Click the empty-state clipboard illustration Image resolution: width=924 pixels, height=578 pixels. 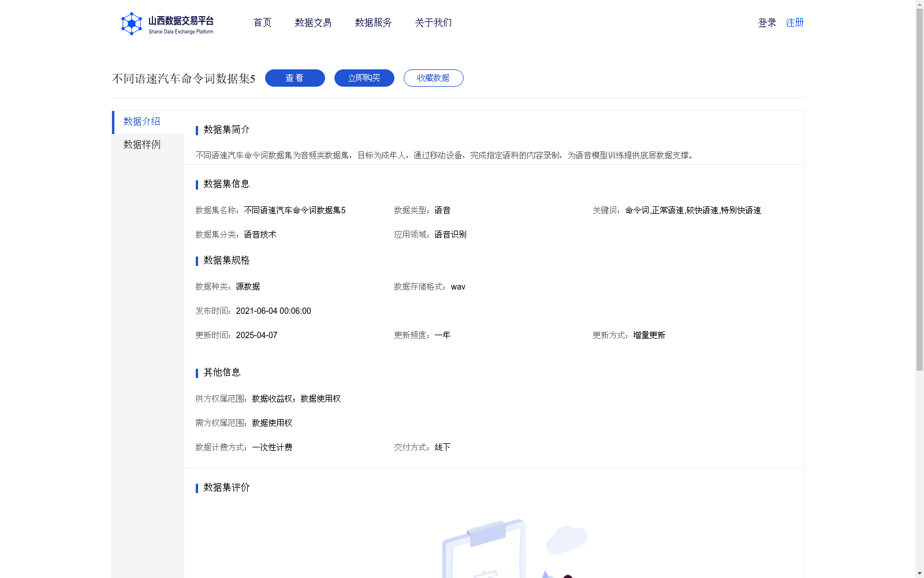coord(514,548)
